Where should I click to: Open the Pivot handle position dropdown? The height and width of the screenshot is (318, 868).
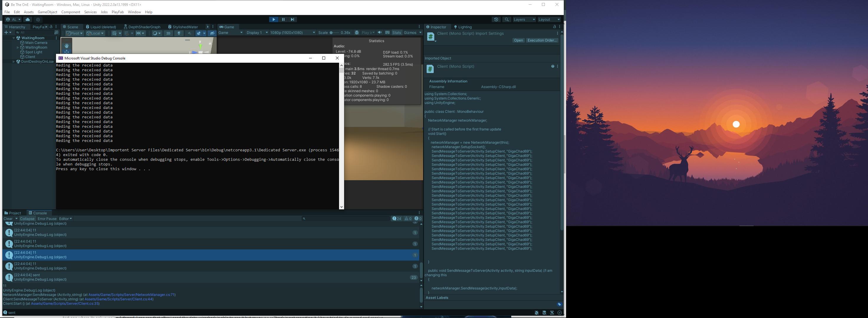75,33
